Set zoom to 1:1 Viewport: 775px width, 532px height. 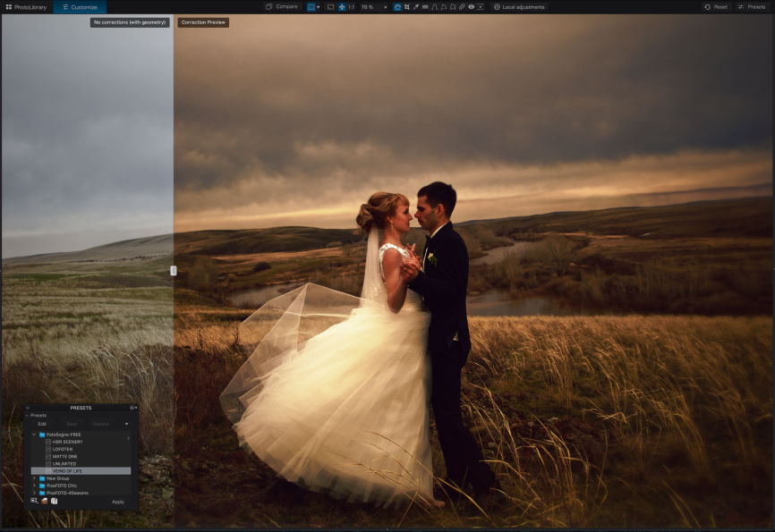point(352,7)
